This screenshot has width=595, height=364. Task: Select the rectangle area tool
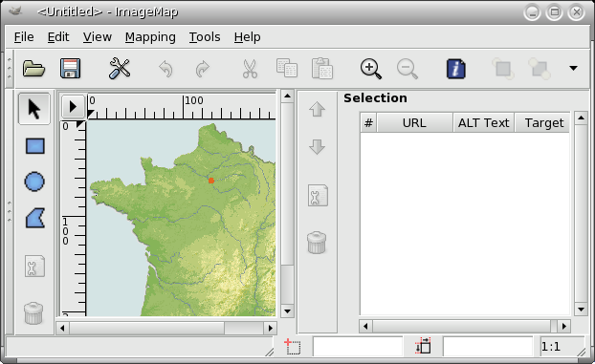tap(34, 146)
